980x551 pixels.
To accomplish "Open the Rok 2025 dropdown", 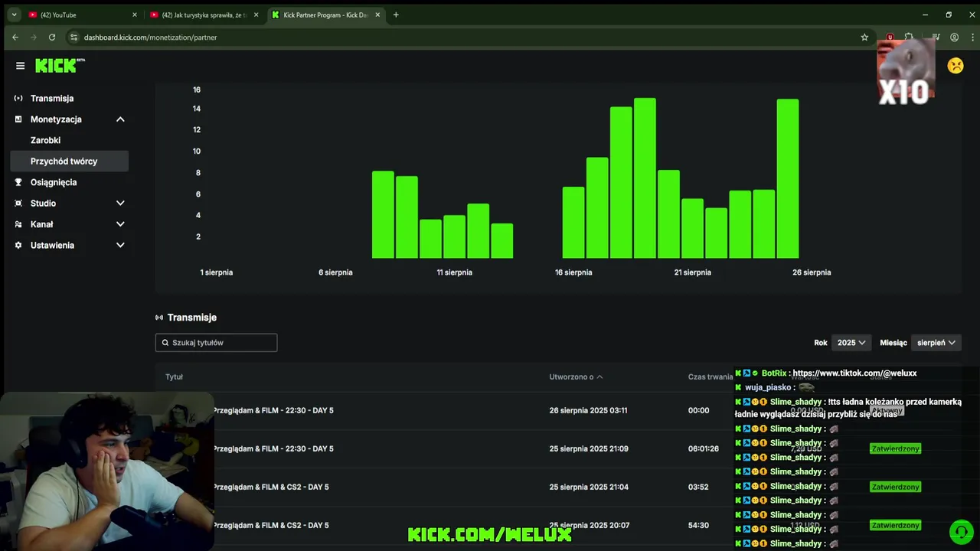I will coord(851,343).
